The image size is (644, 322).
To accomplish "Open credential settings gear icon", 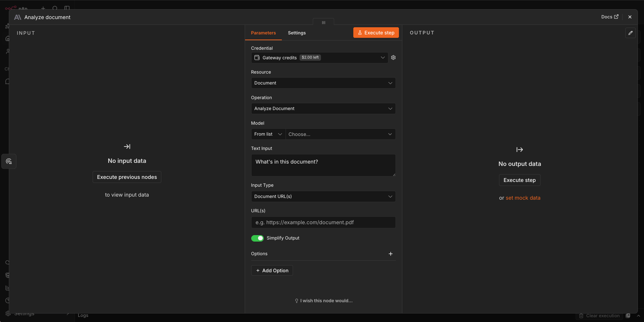I will 393,58.
